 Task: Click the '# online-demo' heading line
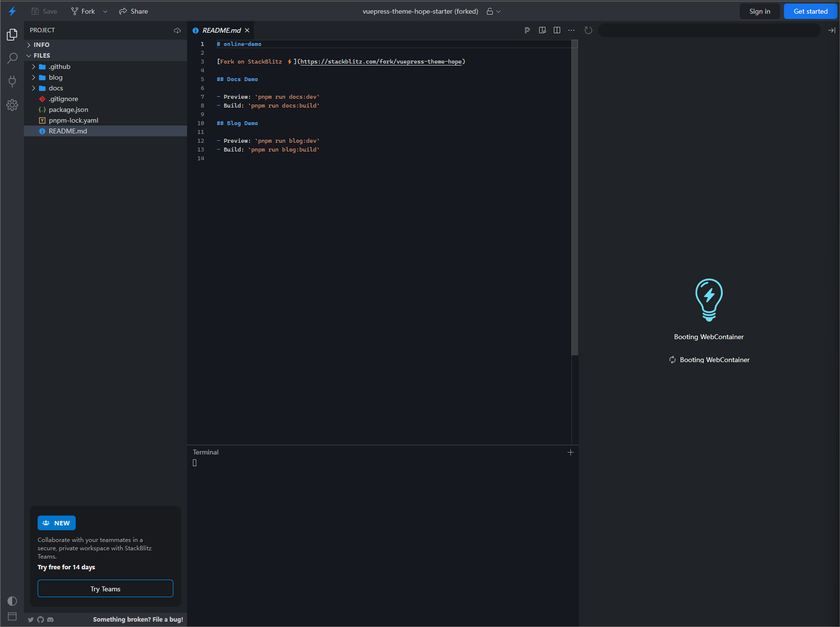coord(239,44)
